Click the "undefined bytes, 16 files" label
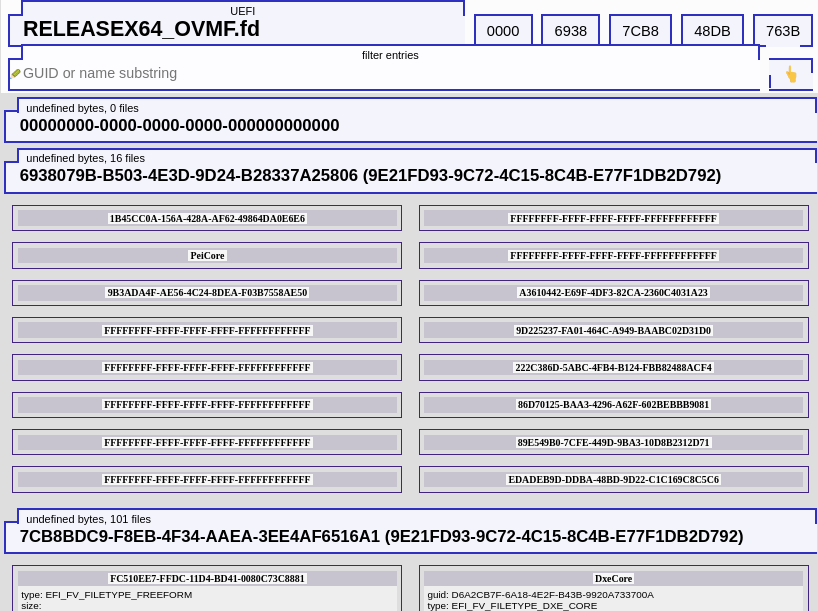The height and width of the screenshot is (611, 818). pyautogui.click(x=86, y=158)
